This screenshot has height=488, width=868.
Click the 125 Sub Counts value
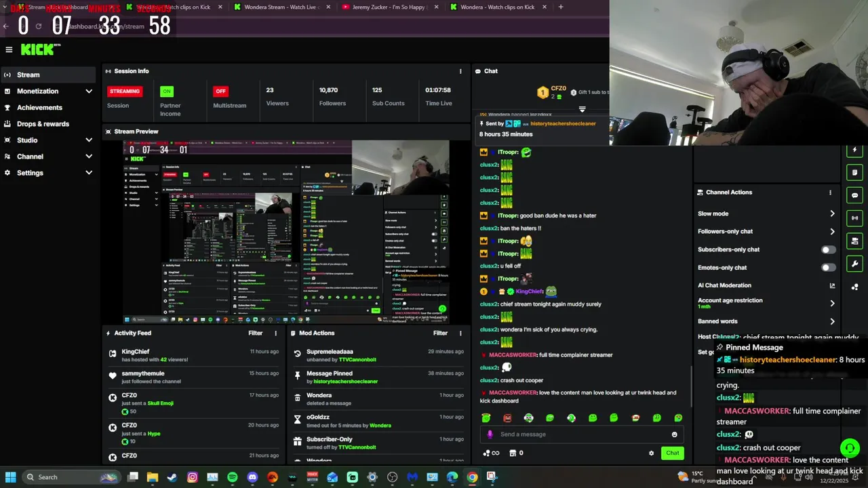click(377, 90)
